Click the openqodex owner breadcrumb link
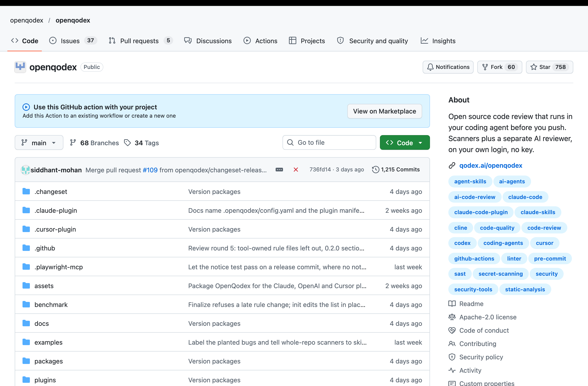The width and height of the screenshot is (588, 386). coord(27,20)
